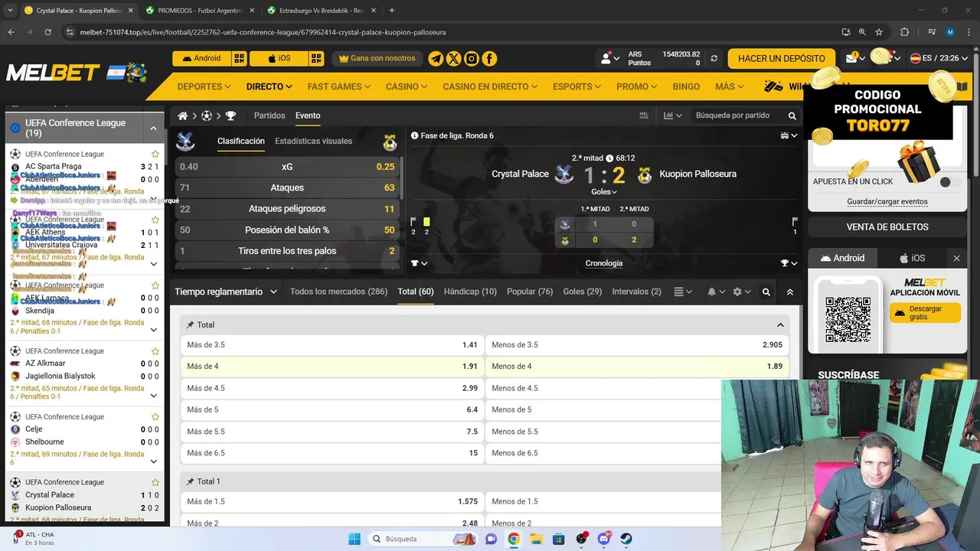The height and width of the screenshot is (551, 980).
Task: Open the ES language and time dropdown
Action: click(x=939, y=58)
